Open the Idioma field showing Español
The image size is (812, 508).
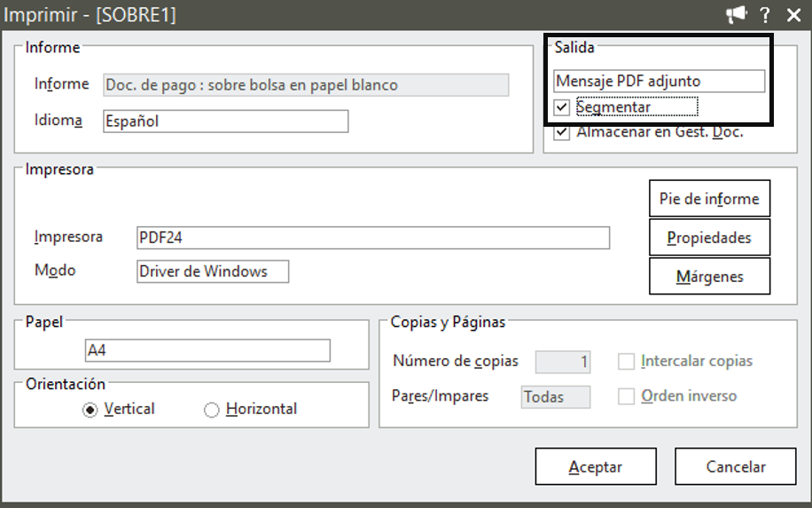(226, 121)
